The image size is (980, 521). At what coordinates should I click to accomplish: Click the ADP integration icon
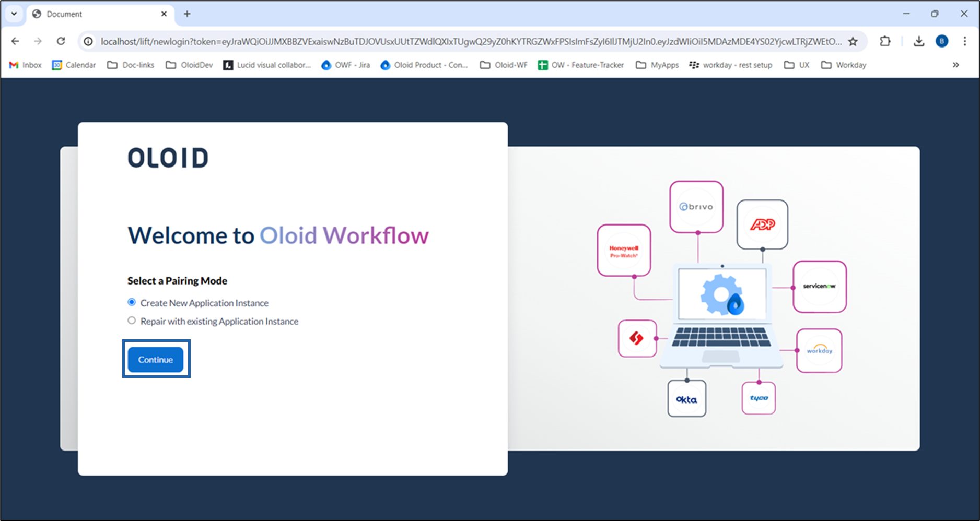(762, 224)
